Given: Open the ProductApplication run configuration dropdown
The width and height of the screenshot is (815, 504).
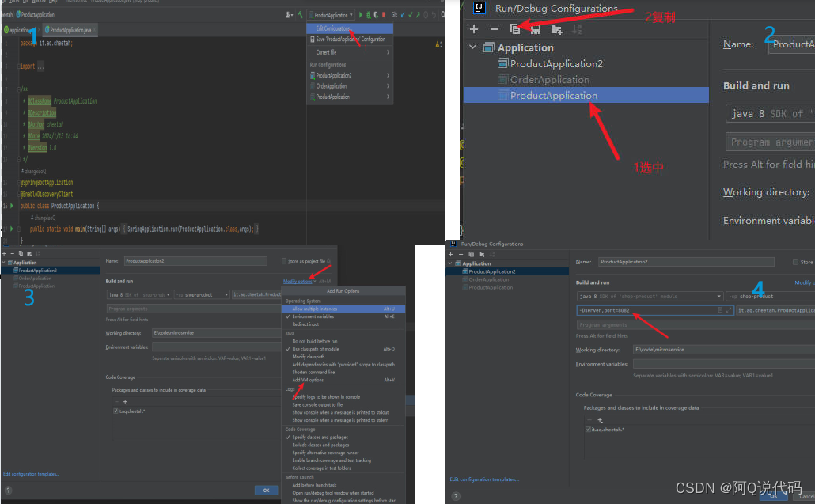Looking at the screenshot, I should pyautogui.click(x=332, y=15).
